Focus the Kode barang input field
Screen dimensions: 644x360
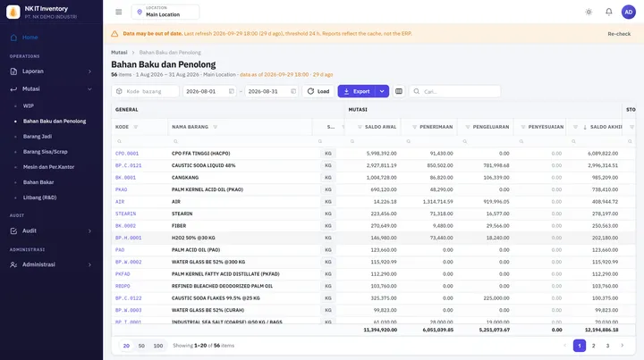[x=146, y=91]
